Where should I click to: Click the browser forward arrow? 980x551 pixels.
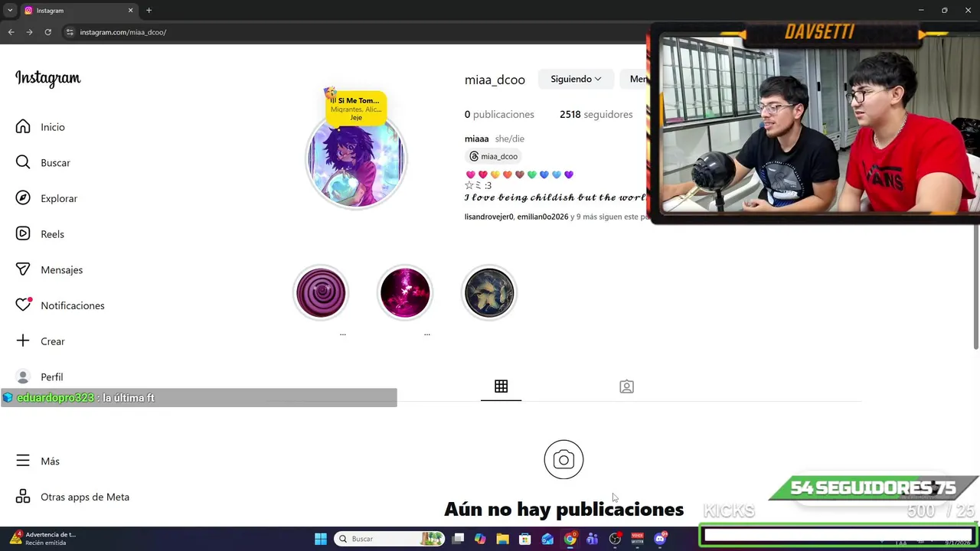(x=29, y=32)
